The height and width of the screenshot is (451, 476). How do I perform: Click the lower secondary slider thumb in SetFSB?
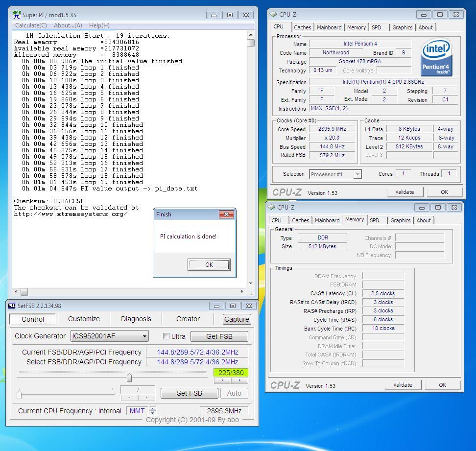click(x=20, y=395)
